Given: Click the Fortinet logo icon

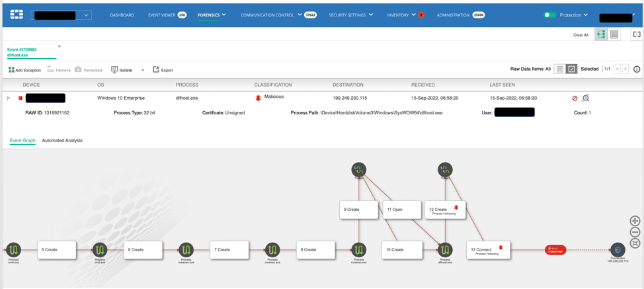Looking at the screenshot, I should coord(17,15).
